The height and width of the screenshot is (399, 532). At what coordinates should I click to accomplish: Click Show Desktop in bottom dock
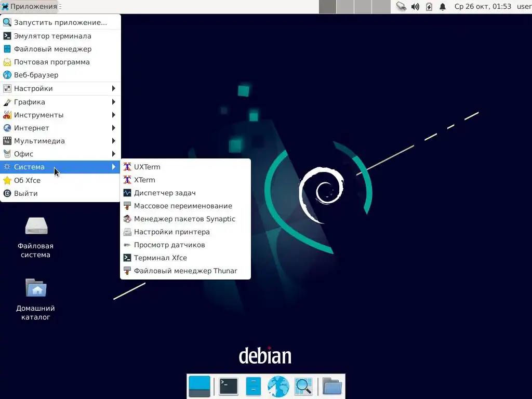tap(199, 387)
